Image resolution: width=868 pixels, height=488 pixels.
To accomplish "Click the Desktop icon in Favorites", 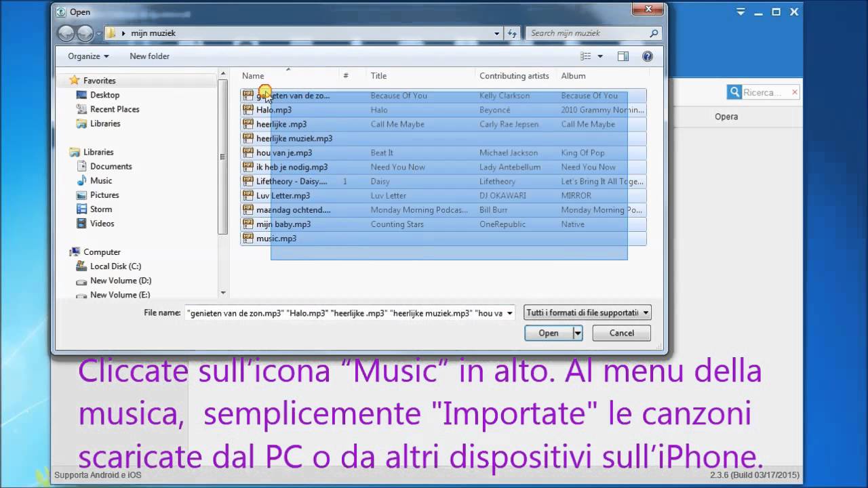I will [82, 95].
